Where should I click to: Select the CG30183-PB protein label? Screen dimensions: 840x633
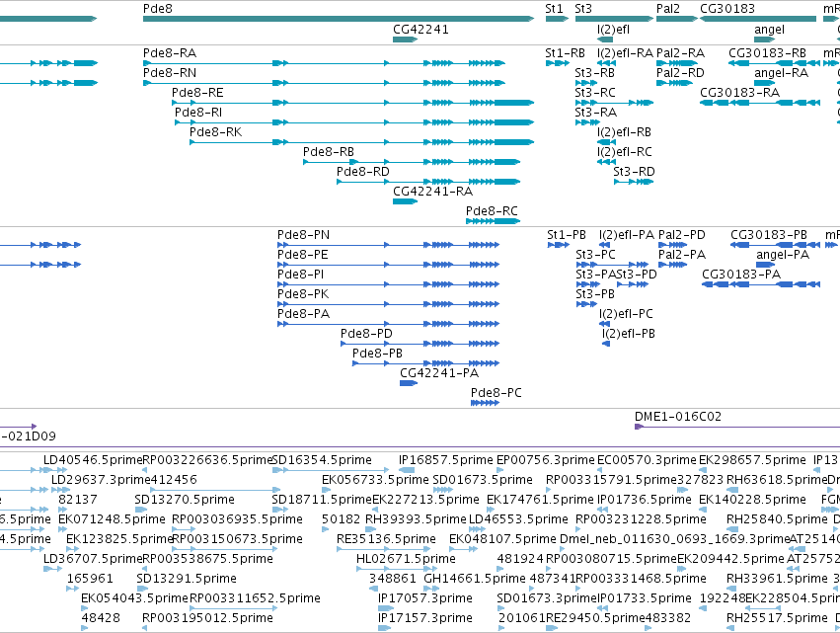(x=769, y=235)
